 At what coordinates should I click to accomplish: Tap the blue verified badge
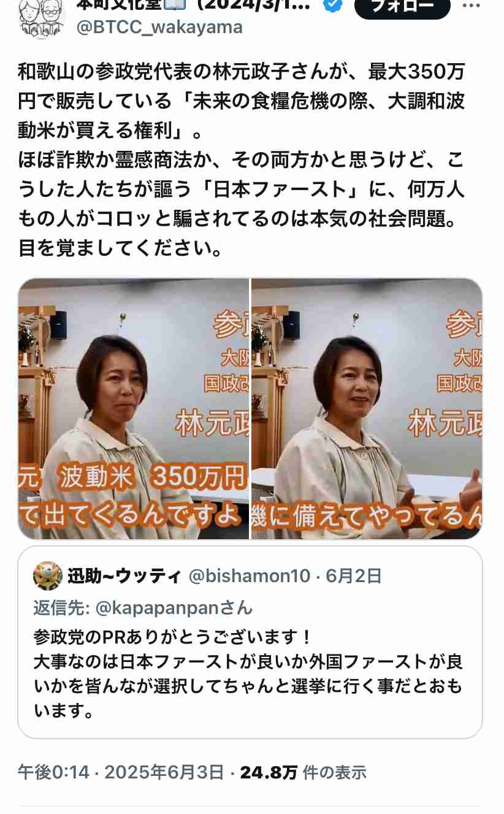333,5
